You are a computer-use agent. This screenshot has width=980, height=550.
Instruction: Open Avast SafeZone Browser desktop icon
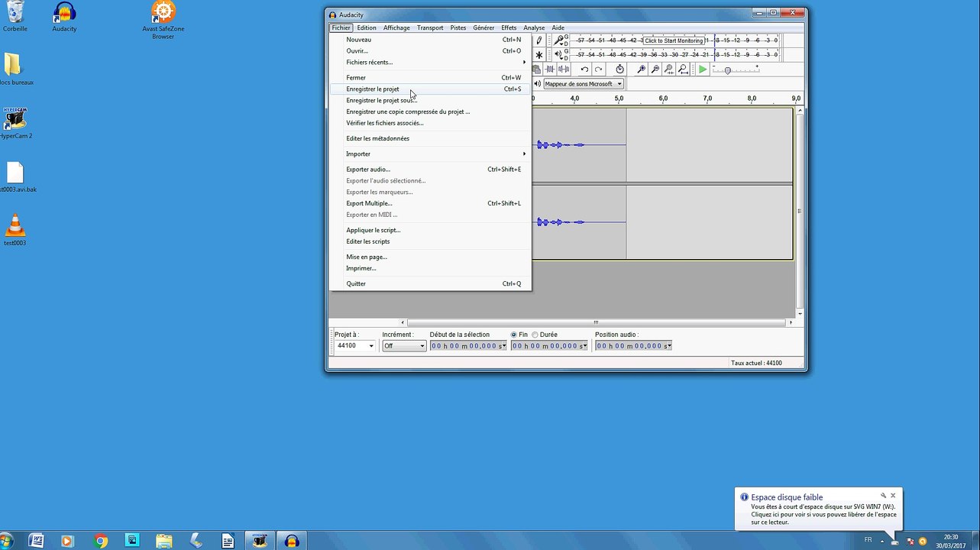coord(163,20)
